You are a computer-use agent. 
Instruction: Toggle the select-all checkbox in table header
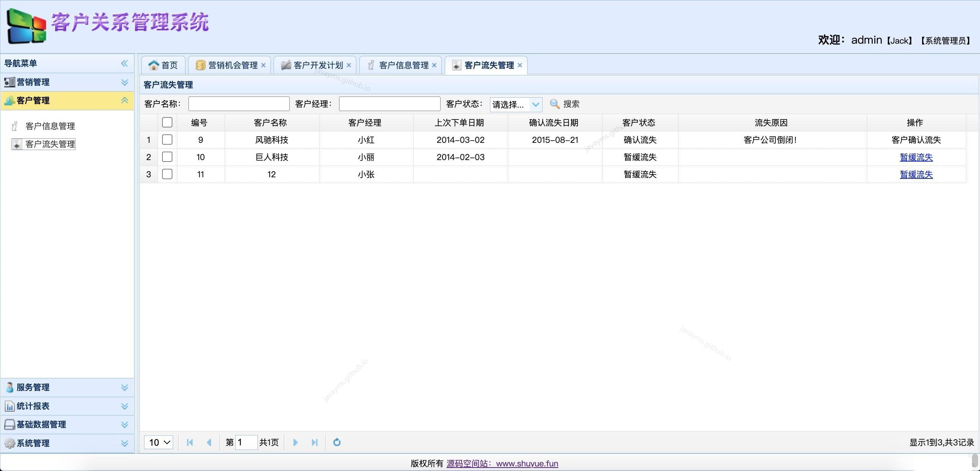[167, 122]
